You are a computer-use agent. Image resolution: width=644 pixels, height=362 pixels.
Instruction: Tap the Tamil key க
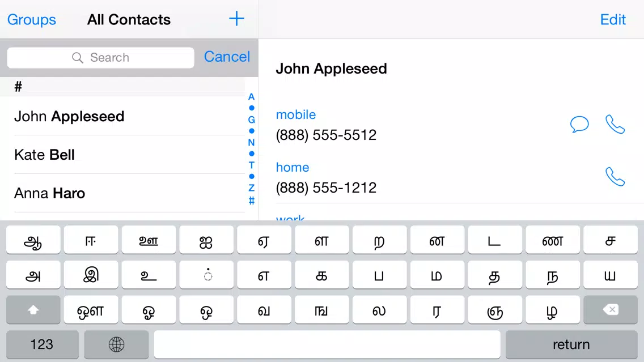321,275
